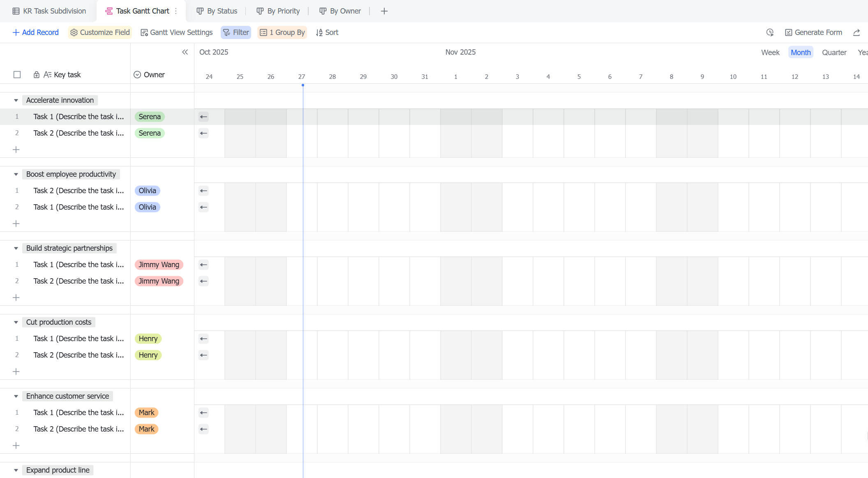Click the Serena owner tag on Task 1
The height and width of the screenshot is (478, 868).
[x=150, y=117]
